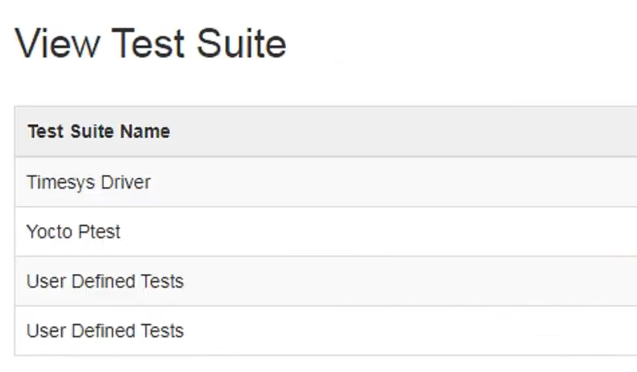Open the Timesys Driver test suite
Screen dimensions: 637x372
coord(89,182)
